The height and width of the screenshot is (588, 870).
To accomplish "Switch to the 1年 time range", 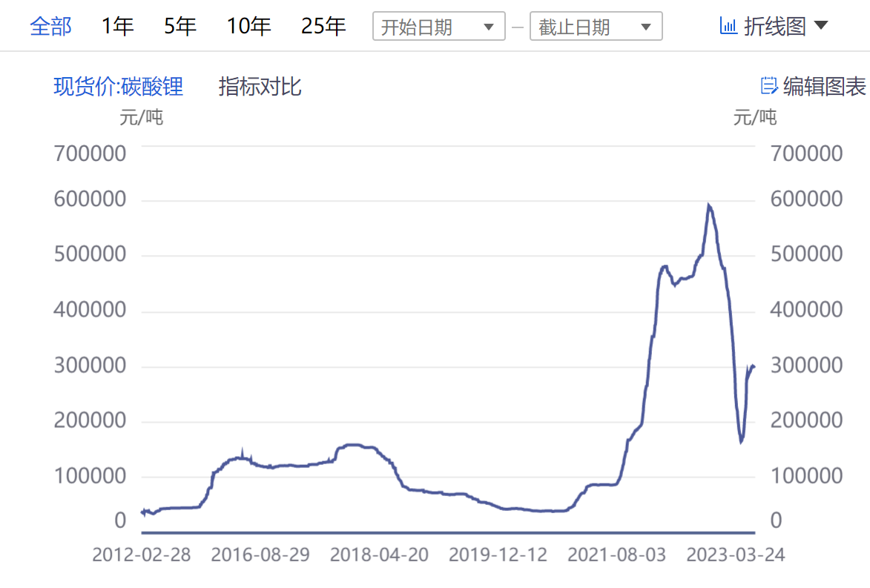I will click(x=116, y=25).
